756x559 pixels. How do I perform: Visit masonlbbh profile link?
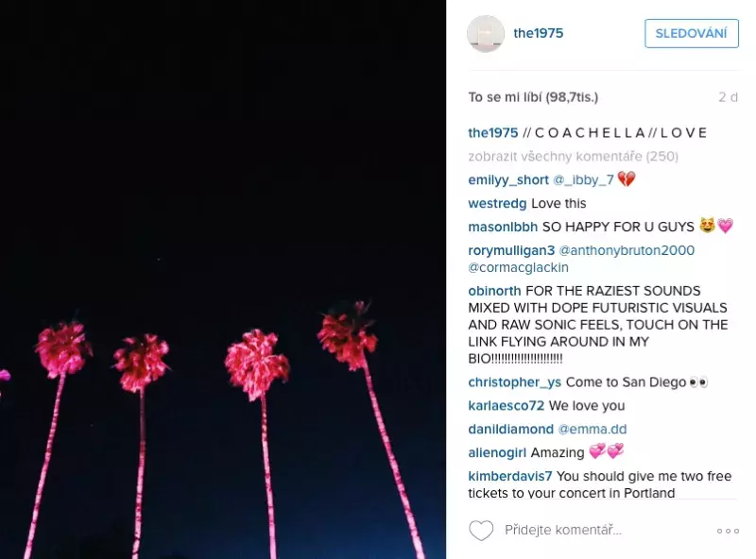point(503,227)
